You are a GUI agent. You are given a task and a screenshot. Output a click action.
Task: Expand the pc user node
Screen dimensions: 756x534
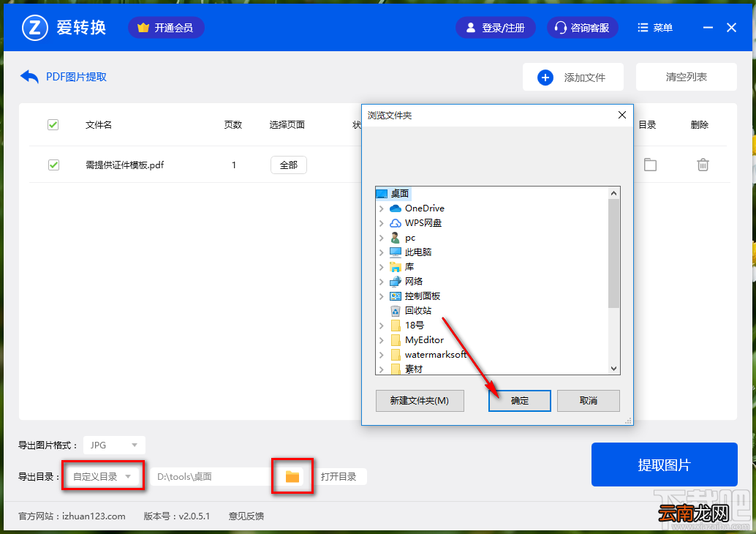coord(382,238)
